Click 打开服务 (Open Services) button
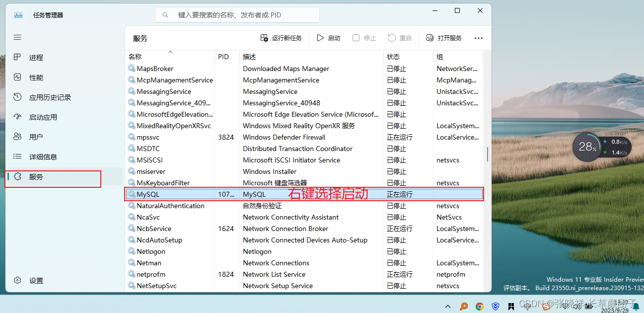 click(x=444, y=38)
